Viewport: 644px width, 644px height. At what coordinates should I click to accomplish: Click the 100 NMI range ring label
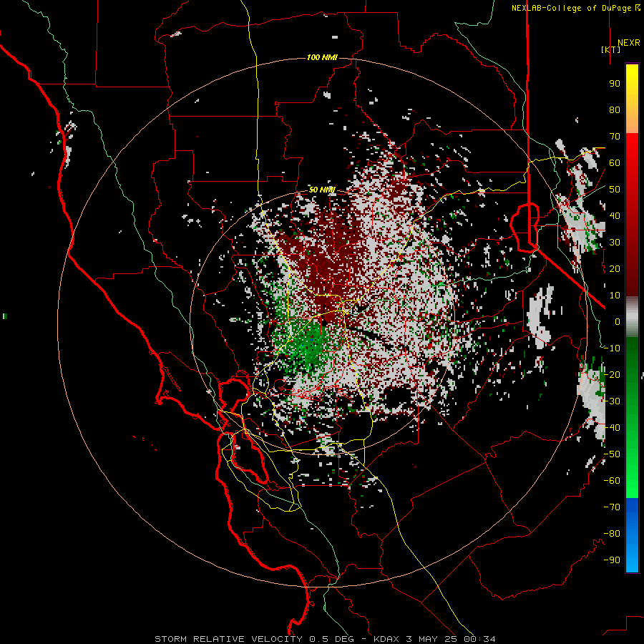click(323, 57)
